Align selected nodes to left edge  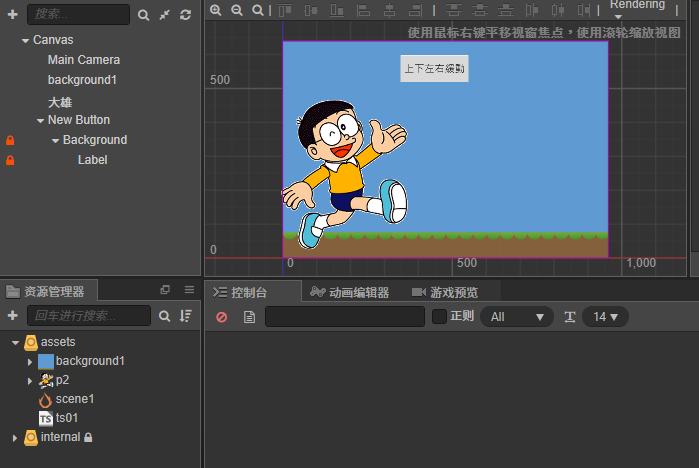point(363,10)
